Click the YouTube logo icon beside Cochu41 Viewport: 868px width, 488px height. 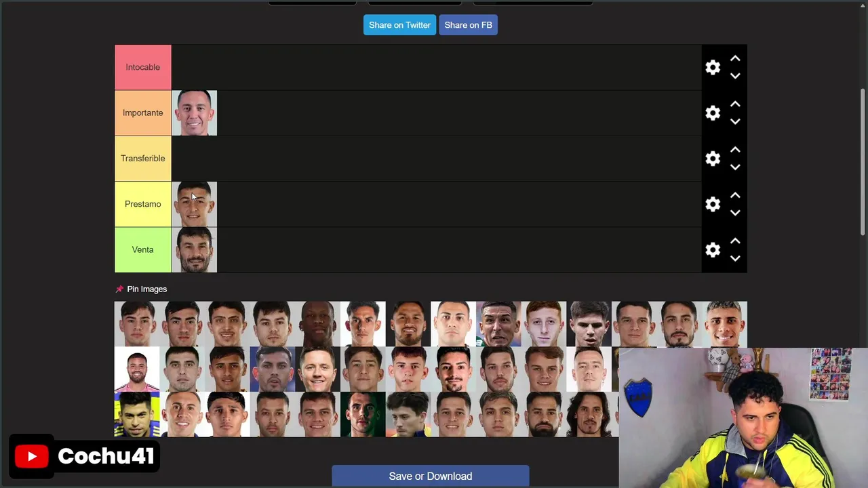pyautogui.click(x=32, y=456)
